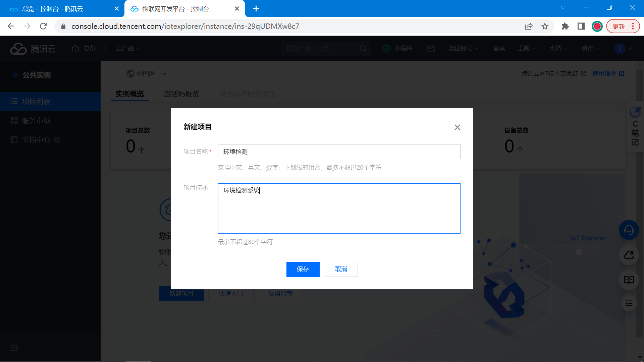Click browser reload page icon
Viewport: 644px width, 362px height.
43,26
